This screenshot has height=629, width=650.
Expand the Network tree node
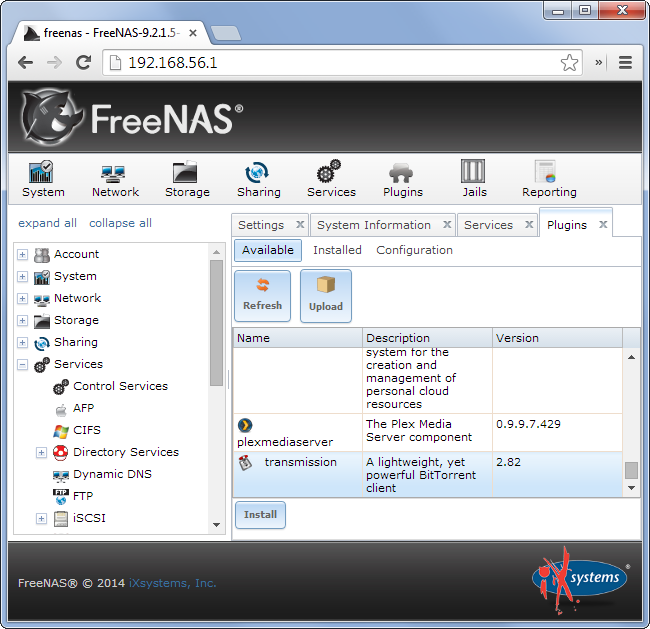coord(22,299)
